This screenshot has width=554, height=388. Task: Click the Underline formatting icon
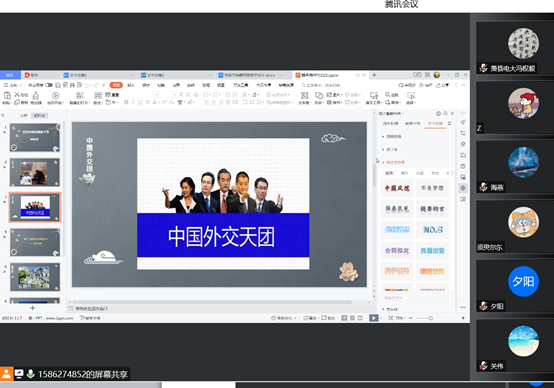click(140, 102)
